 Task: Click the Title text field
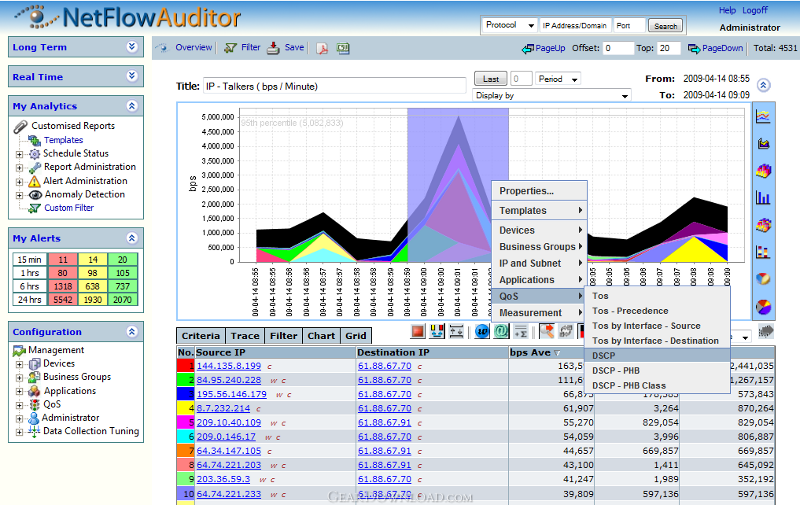(335, 86)
